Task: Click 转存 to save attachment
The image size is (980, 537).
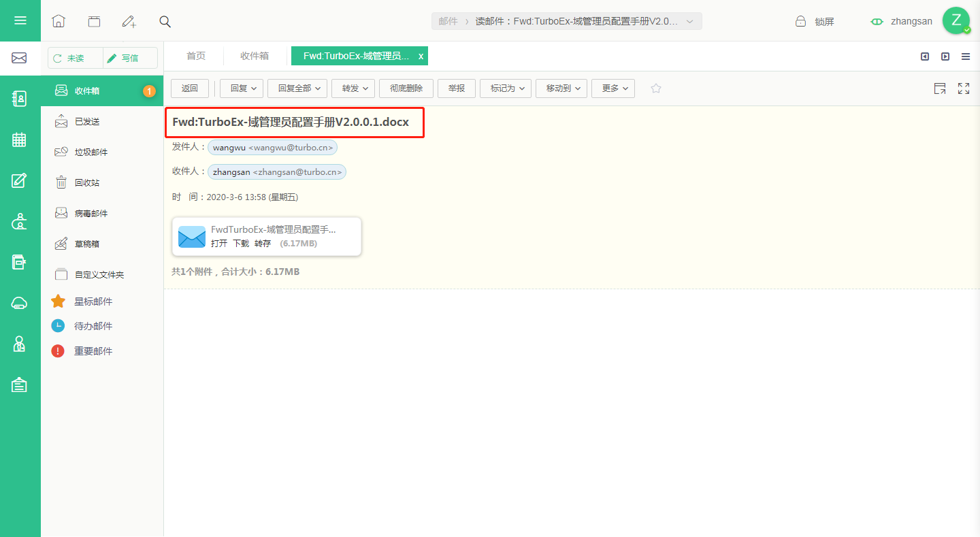Action: [263, 244]
